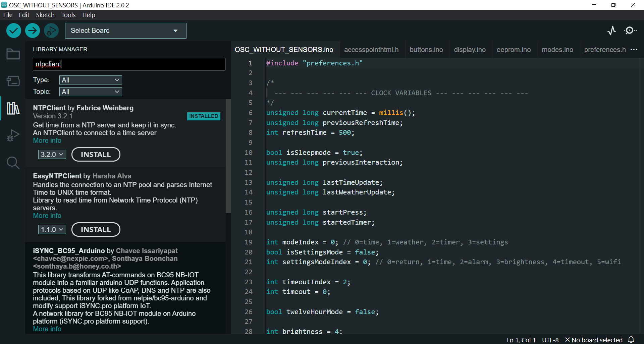Click the notifications bell in status bar
The image size is (644, 344).
(631, 340)
